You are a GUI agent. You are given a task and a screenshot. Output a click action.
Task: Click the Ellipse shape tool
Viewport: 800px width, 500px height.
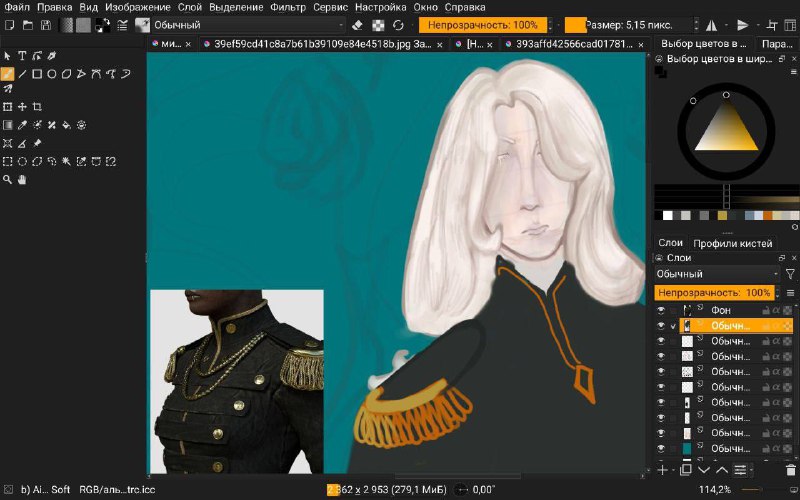(52, 74)
